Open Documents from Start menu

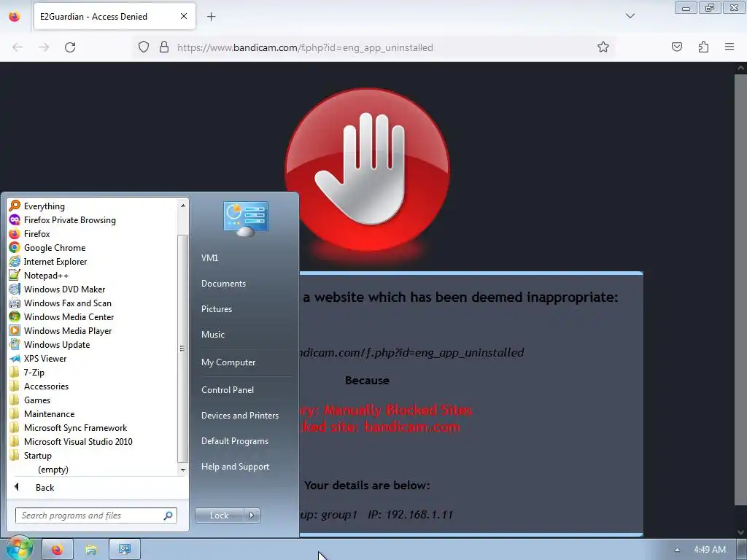[223, 284]
